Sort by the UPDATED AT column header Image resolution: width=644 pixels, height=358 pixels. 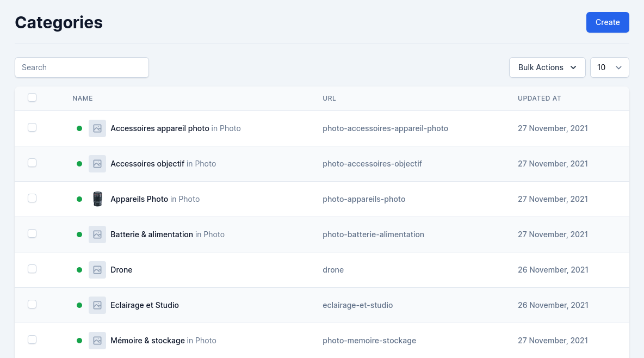click(539, 98)
